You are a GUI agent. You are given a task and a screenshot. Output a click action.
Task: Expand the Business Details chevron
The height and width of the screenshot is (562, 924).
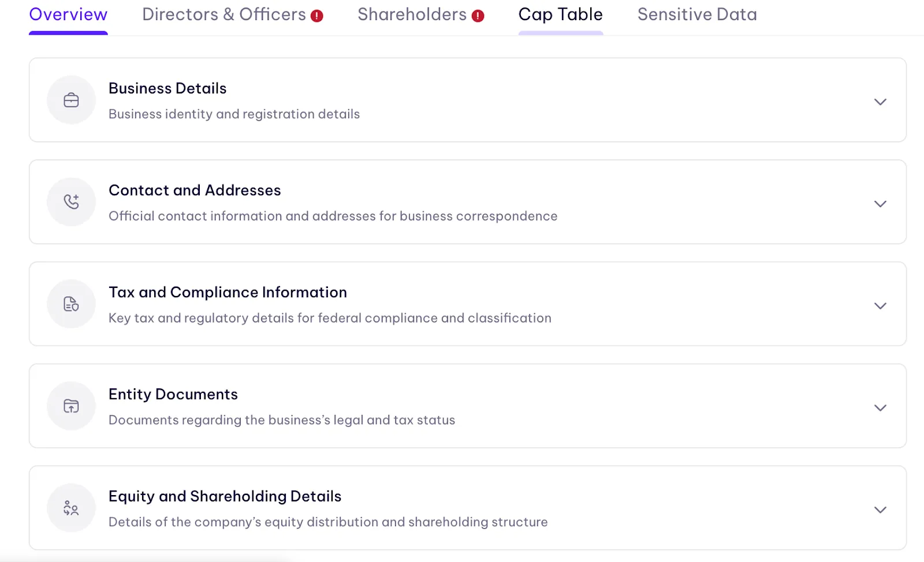(x=880, y=102)
